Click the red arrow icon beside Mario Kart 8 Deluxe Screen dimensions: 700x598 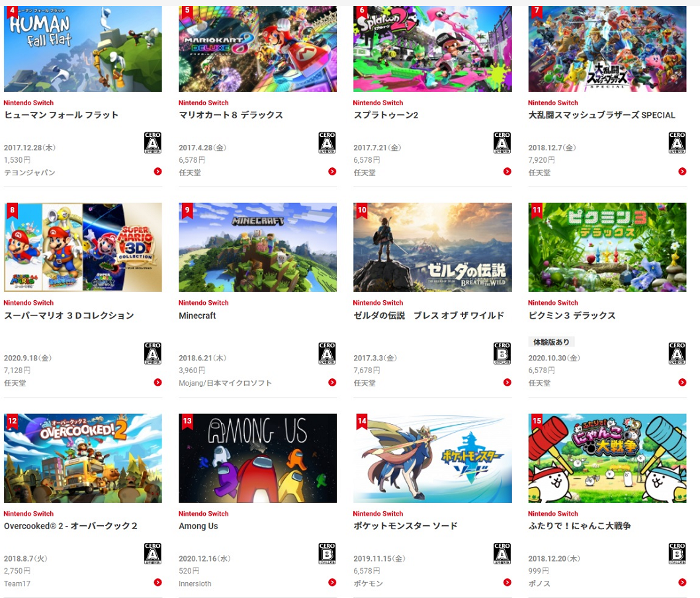(x=332, y=171)
